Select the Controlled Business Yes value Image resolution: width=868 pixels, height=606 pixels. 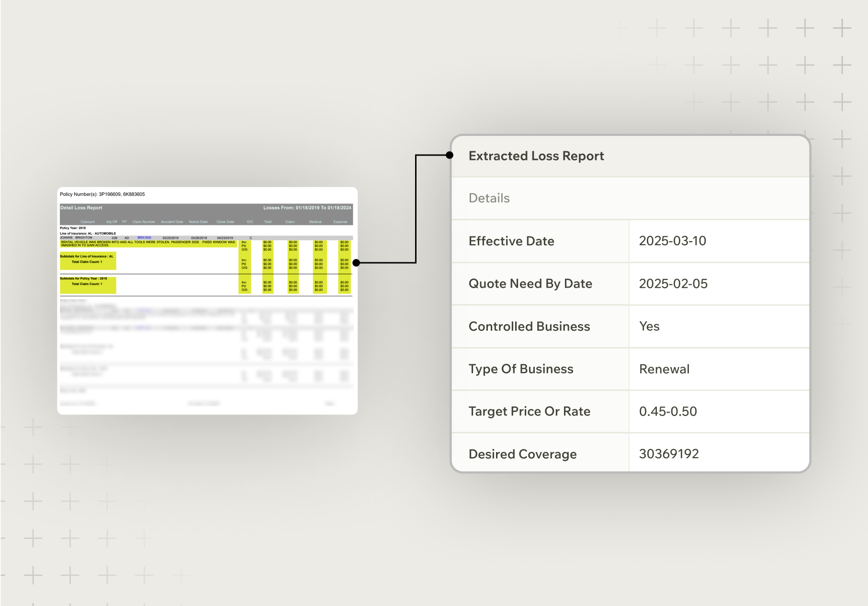649,326
